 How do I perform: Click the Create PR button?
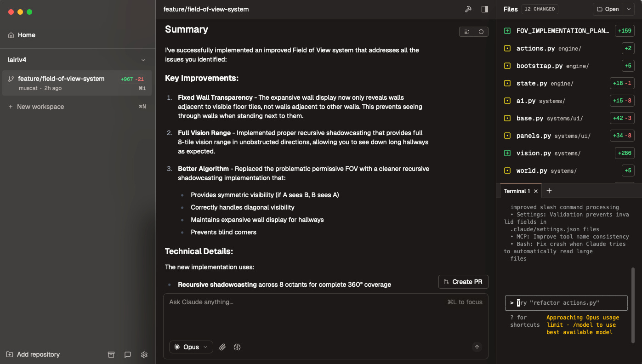(463, 282)
